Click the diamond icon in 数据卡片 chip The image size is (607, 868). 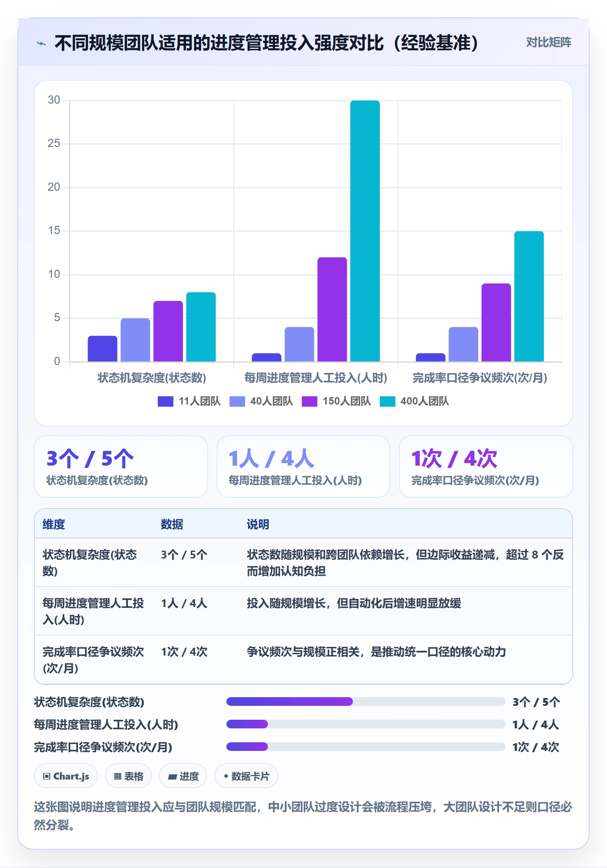coord(226,776)
